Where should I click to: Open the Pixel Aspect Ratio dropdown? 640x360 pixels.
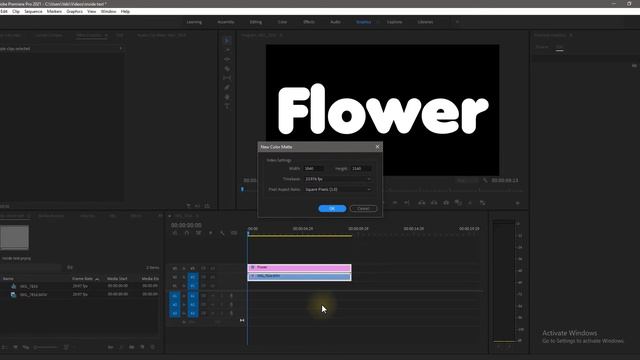coord(338,189)
